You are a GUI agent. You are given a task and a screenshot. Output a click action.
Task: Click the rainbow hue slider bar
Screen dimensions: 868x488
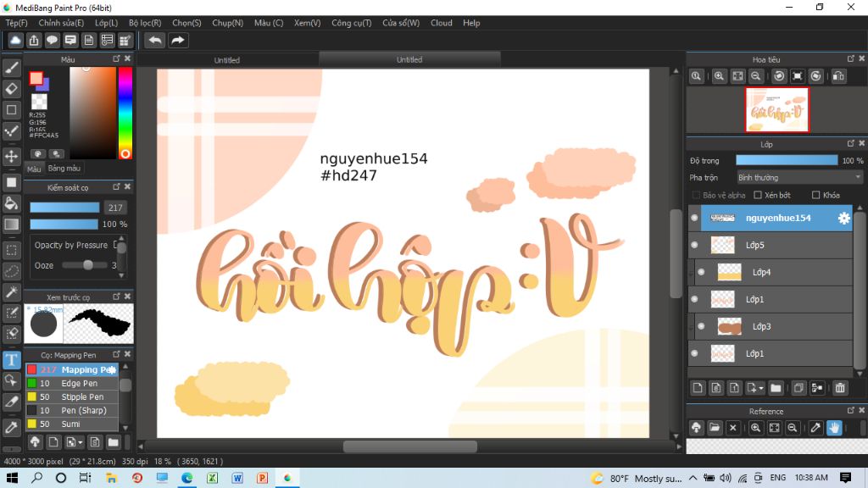[125, 113]
